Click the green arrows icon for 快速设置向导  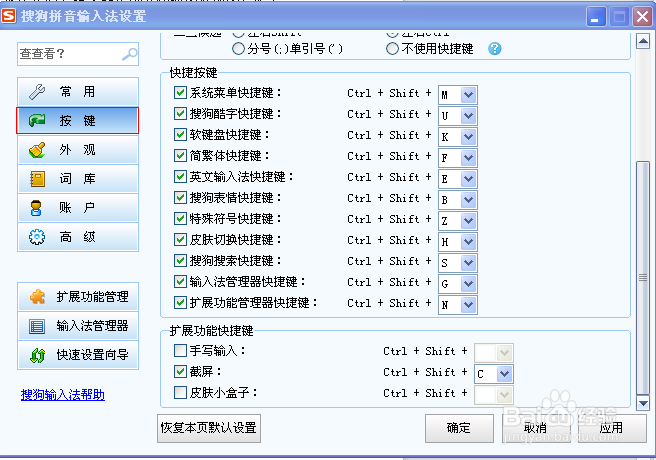coord(37,355)
